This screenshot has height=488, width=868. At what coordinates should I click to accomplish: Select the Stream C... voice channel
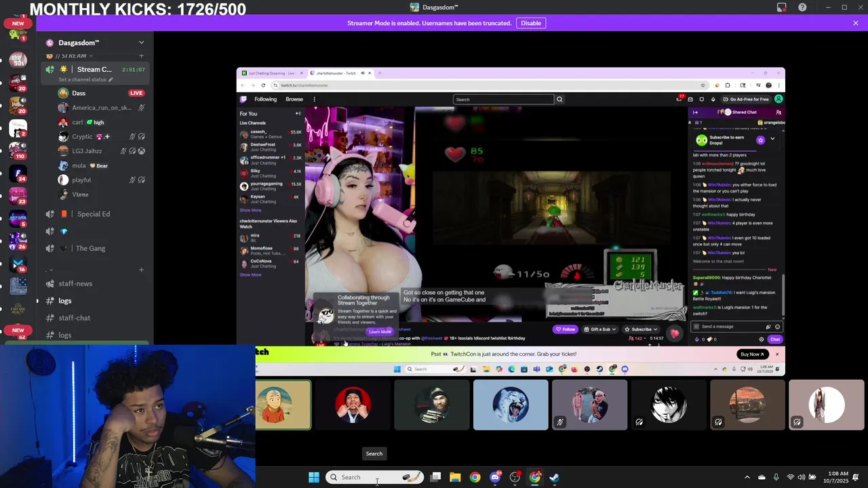click(x=95, y=69)
